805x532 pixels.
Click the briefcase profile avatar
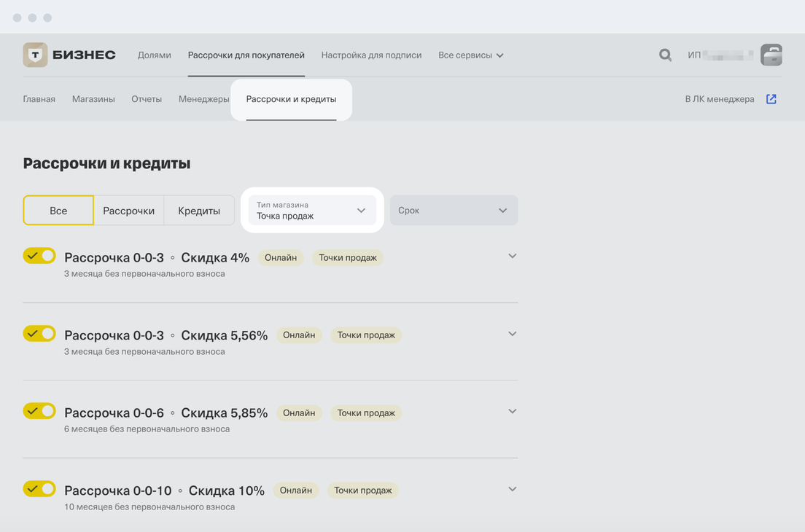coord(771,55)
